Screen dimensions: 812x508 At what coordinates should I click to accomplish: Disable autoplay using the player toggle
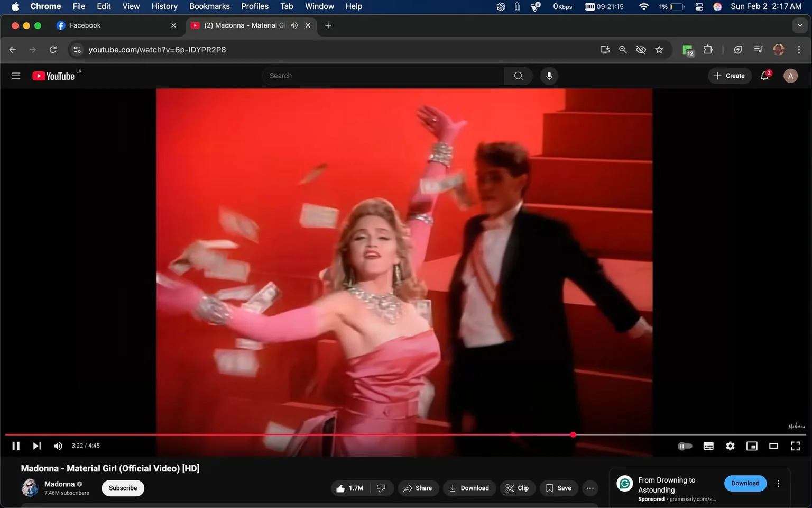click(685, 446)
